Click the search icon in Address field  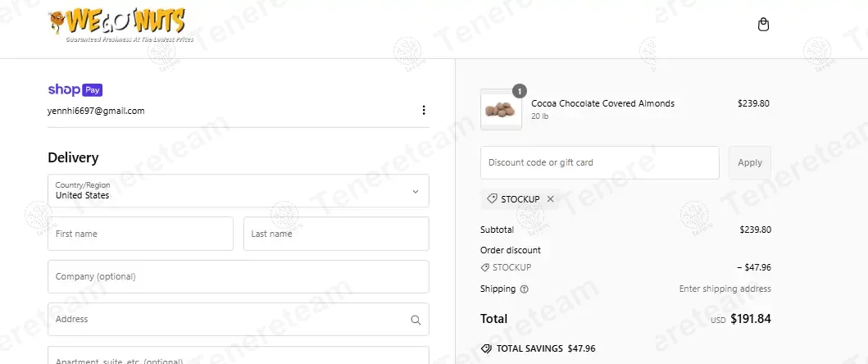[416, 320]
